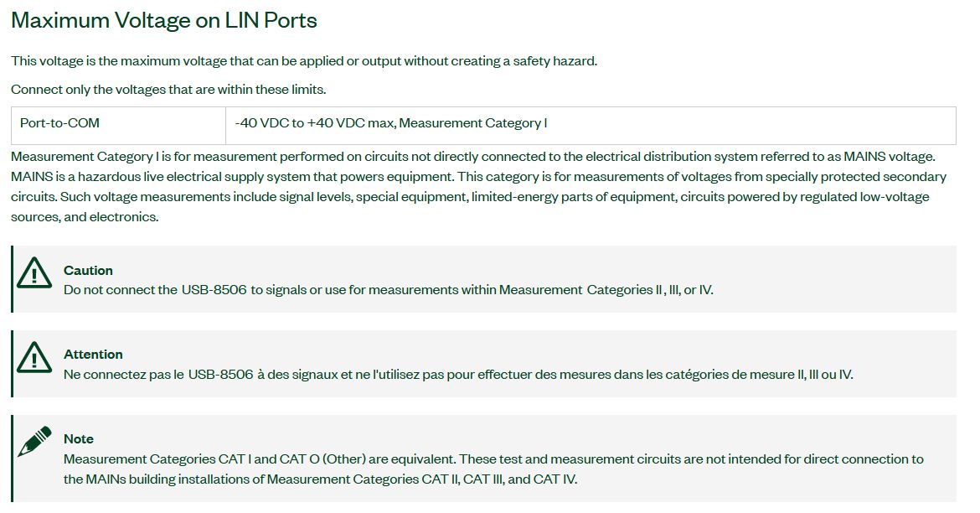Click the line starting "circuits. Such voltage measurements"
The width and height of the screenshot is (980, 513).
pos(470,197)
